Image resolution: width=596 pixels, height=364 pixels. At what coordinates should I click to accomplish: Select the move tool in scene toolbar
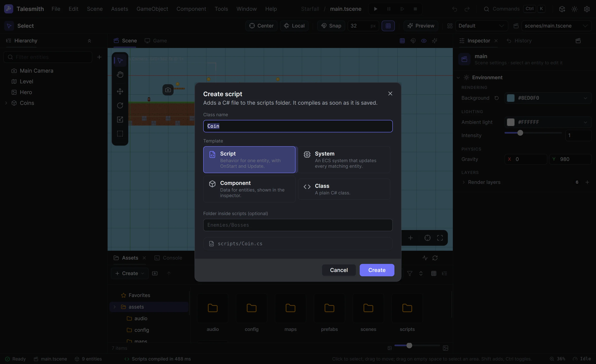[120, 91]
